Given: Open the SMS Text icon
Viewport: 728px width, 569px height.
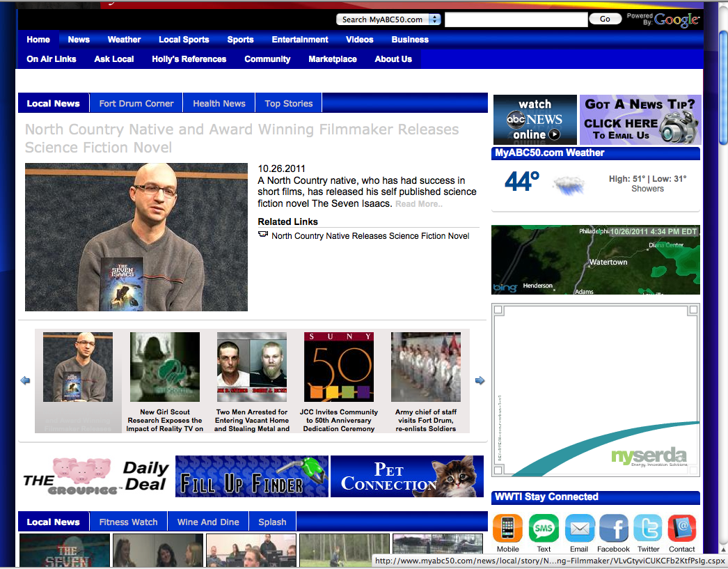Looking at the screenshot, I should 544,529.
